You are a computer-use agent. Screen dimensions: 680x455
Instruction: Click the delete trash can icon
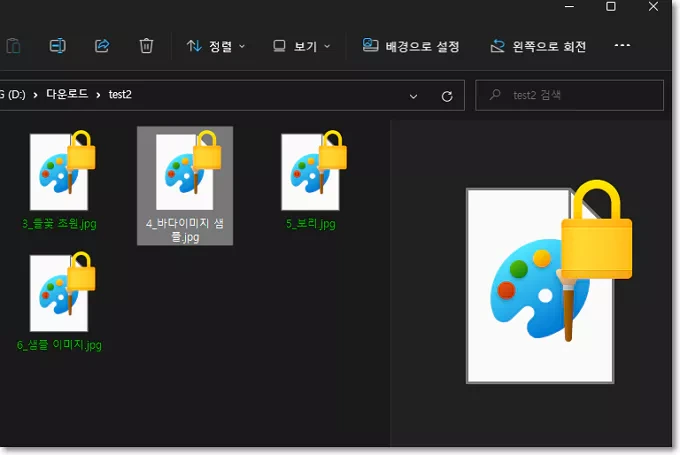[x=146, y=46]
